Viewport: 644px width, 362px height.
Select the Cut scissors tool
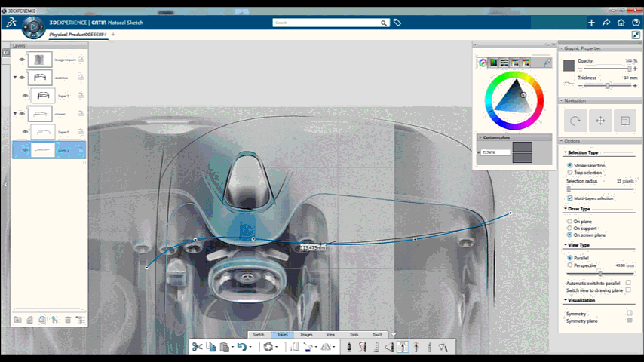click(197, 347)
